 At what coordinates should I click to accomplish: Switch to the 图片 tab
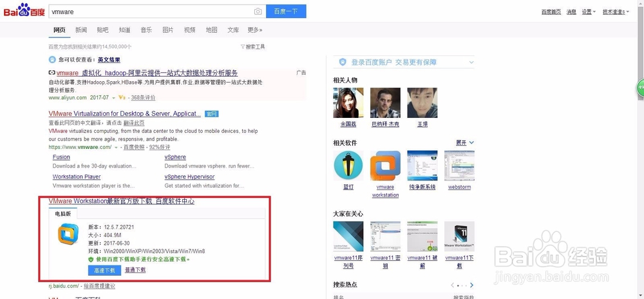click(x=168, y=30)
